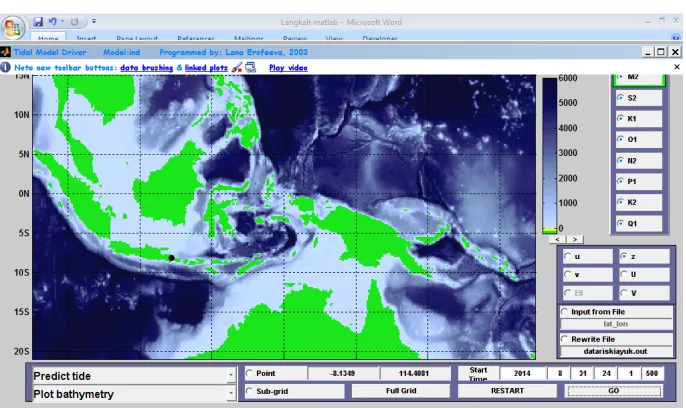
Task: Click the Play video link
Action: (x=288, y=68)
